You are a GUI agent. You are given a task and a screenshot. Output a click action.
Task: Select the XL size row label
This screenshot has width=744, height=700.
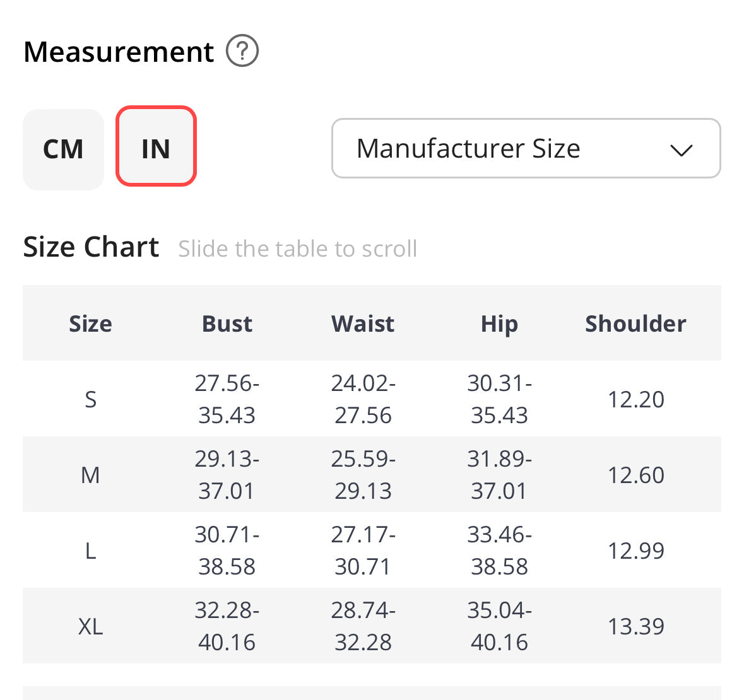(90, 626)
